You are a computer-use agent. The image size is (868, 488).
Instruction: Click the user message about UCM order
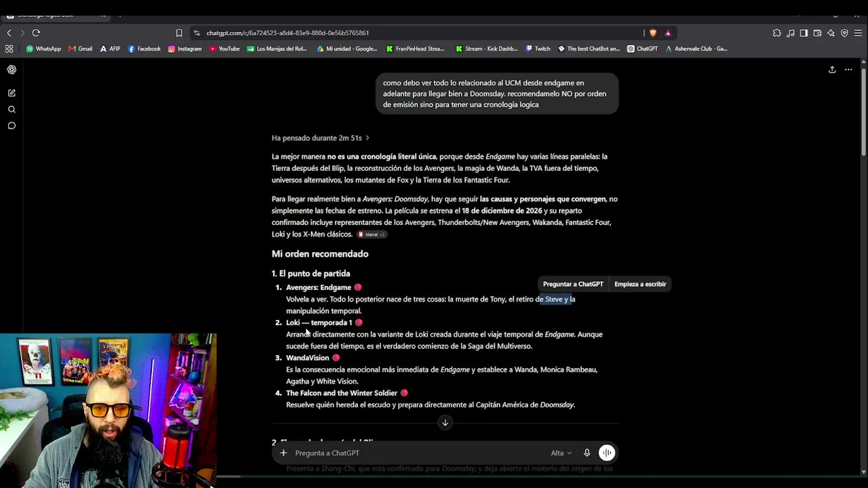point(496,94)
